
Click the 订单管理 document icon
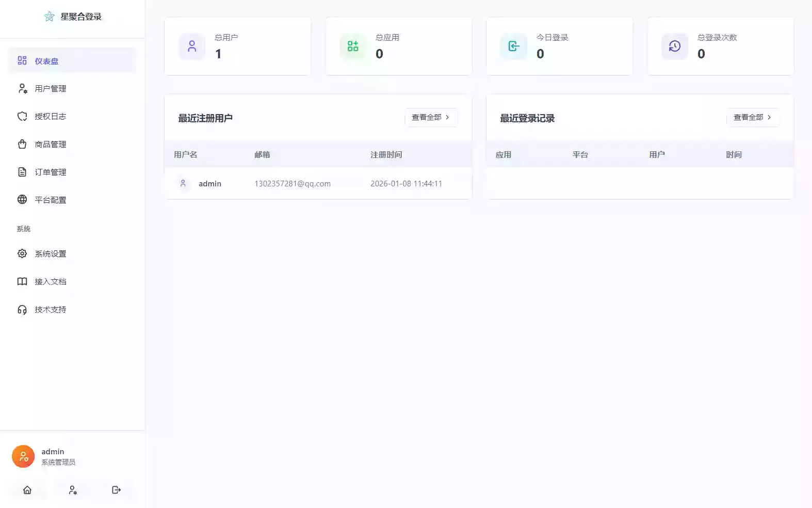click(x=22, y=172)
